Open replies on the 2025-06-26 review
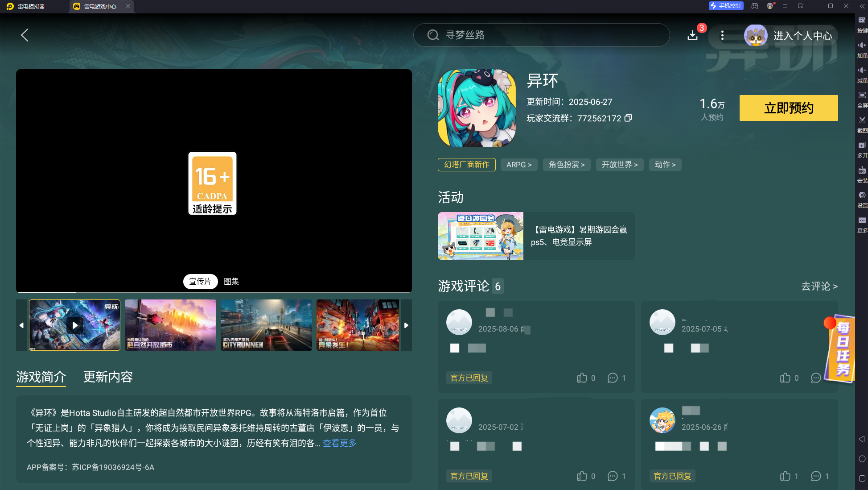 816,476
